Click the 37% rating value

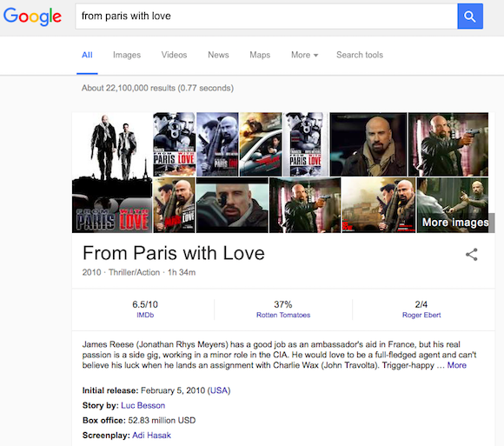[283, 304]
